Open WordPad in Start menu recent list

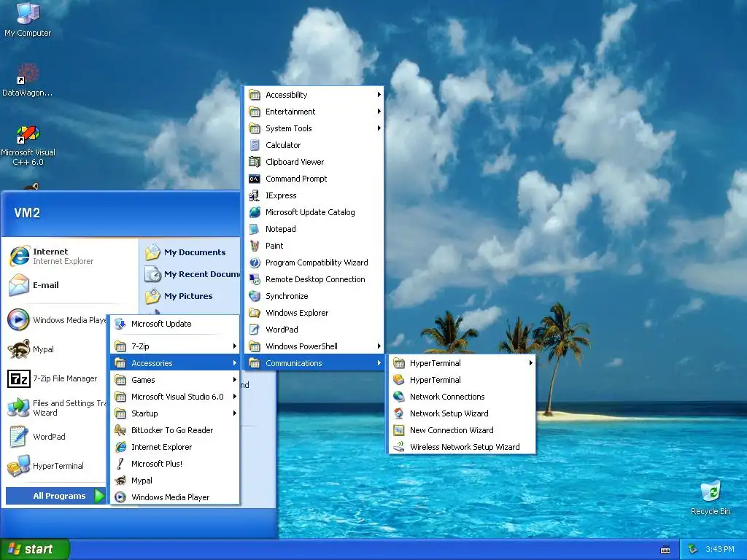[56, 437]
